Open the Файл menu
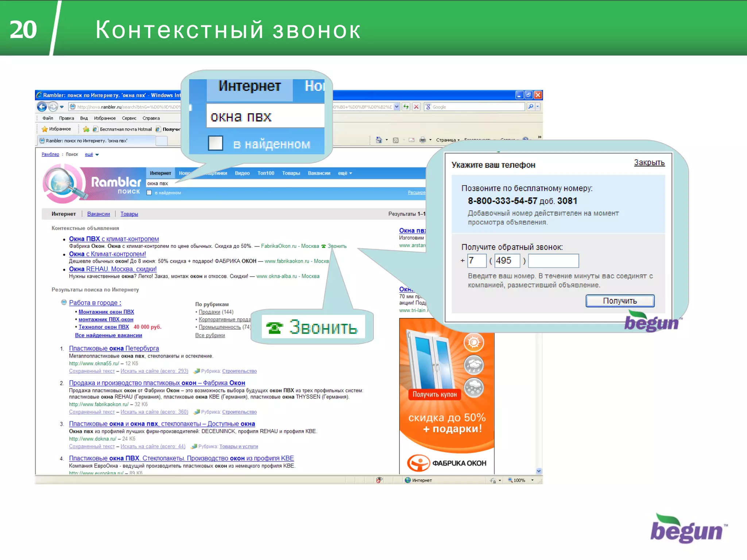This screenshot has height=560, width=747. (48, 118)
